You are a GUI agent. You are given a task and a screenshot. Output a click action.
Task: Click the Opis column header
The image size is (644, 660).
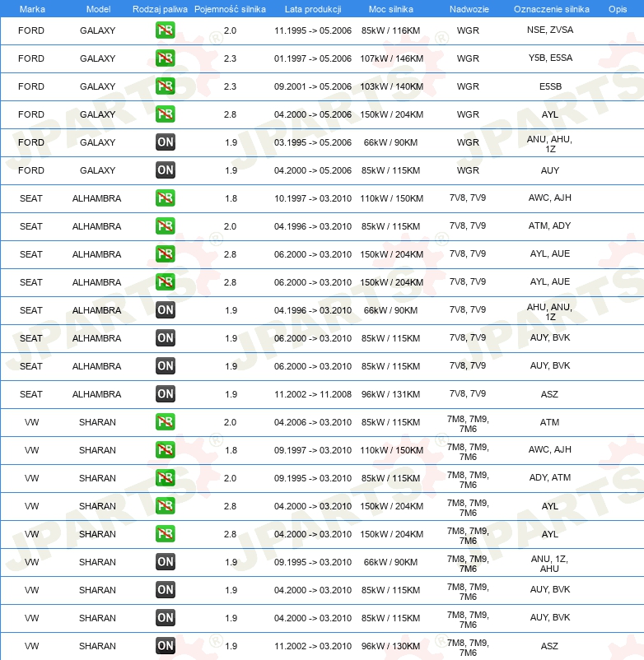pos(618,9)
